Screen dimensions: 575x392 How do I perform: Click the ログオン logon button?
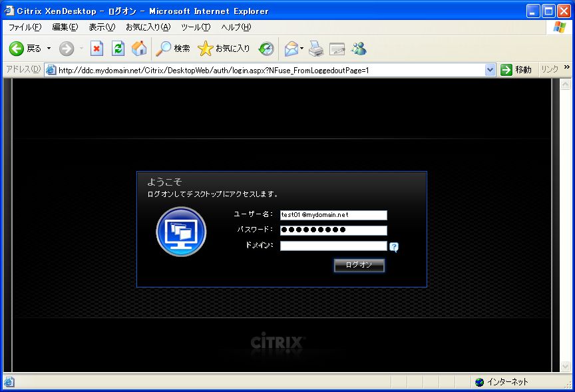359,265
